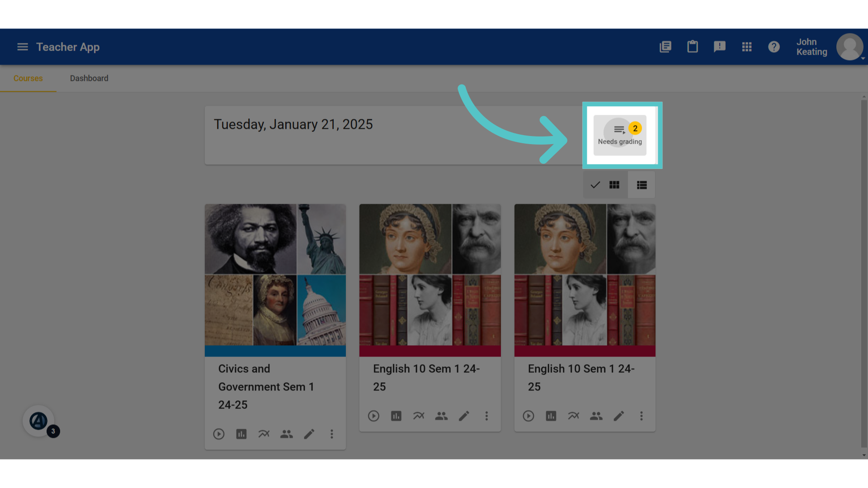
Task: Open students roster on rightmost English card
Action: point(596,416)
